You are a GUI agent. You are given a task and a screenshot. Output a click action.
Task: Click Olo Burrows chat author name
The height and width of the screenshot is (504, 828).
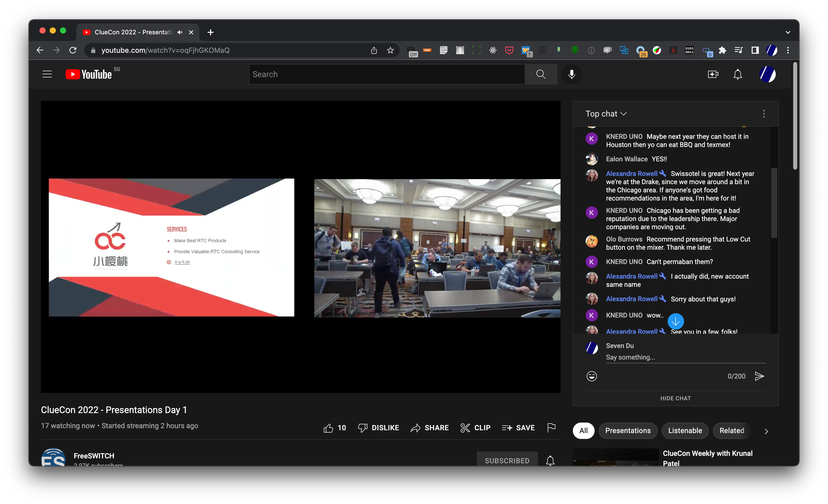(624, 239)
